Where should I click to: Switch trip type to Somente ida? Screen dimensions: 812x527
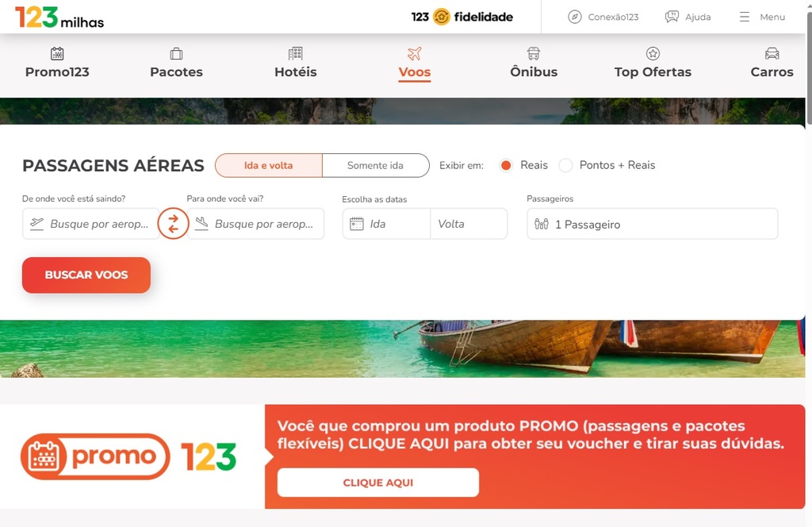(375, 165)
